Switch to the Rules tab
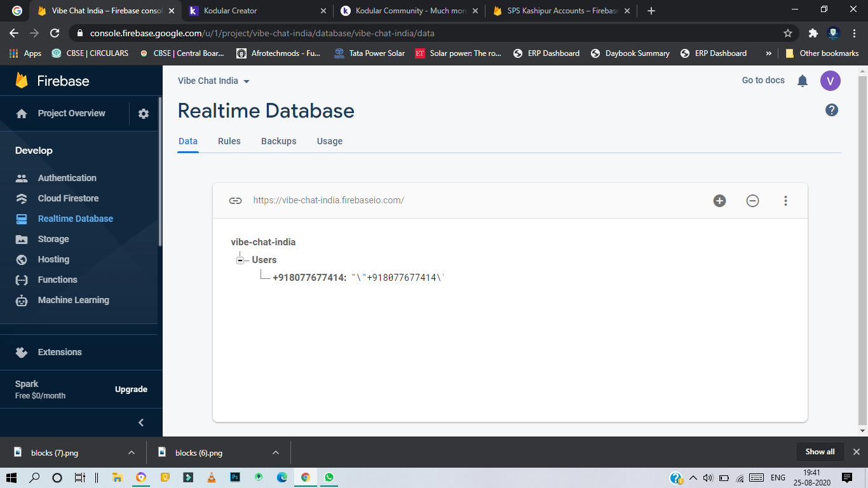The image size is (868, 488). (229, 141)
